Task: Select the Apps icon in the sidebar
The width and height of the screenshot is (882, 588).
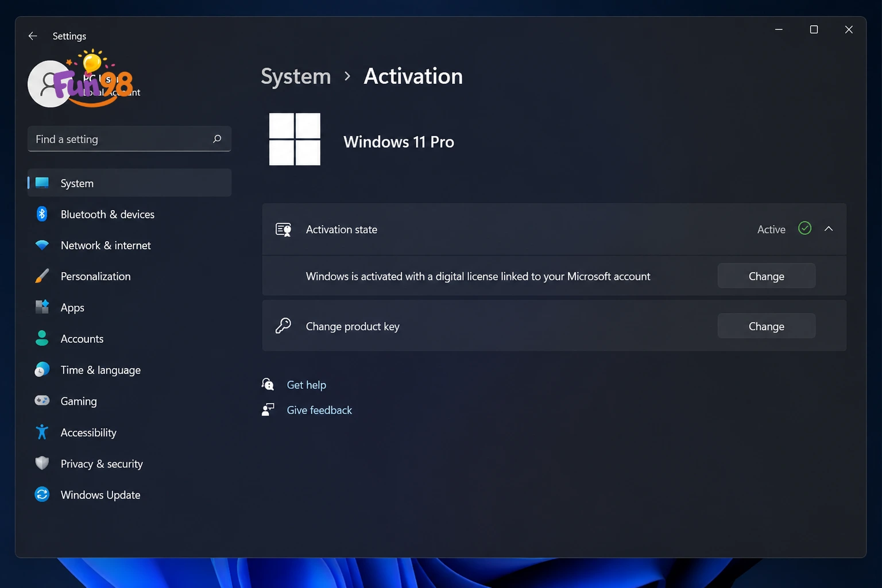Action: (x=42, y=307)
